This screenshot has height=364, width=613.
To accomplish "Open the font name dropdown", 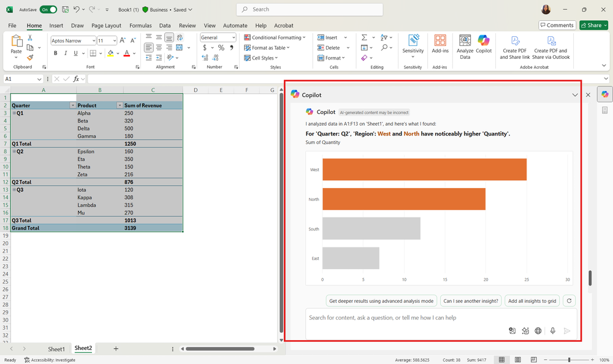I will tap(93, 40).
